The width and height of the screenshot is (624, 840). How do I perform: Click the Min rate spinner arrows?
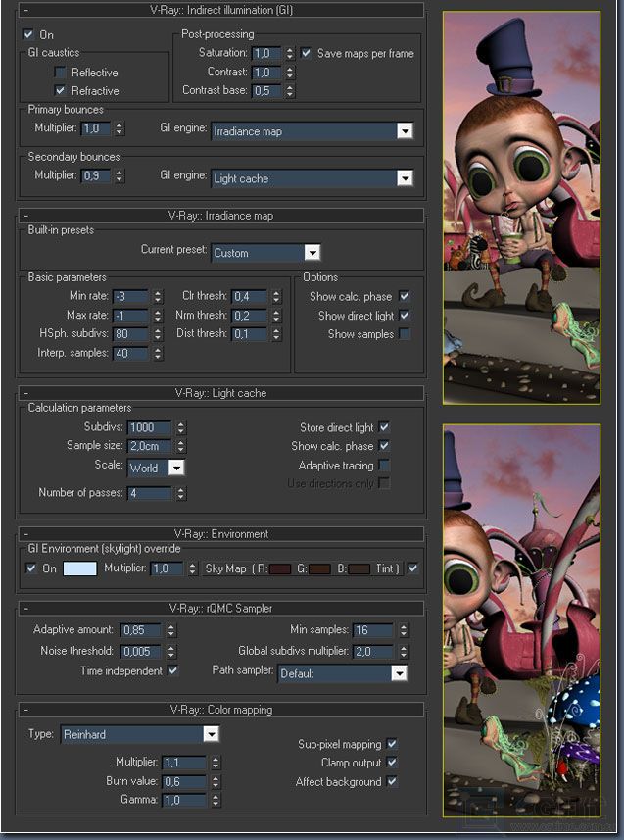click(158, 296)
